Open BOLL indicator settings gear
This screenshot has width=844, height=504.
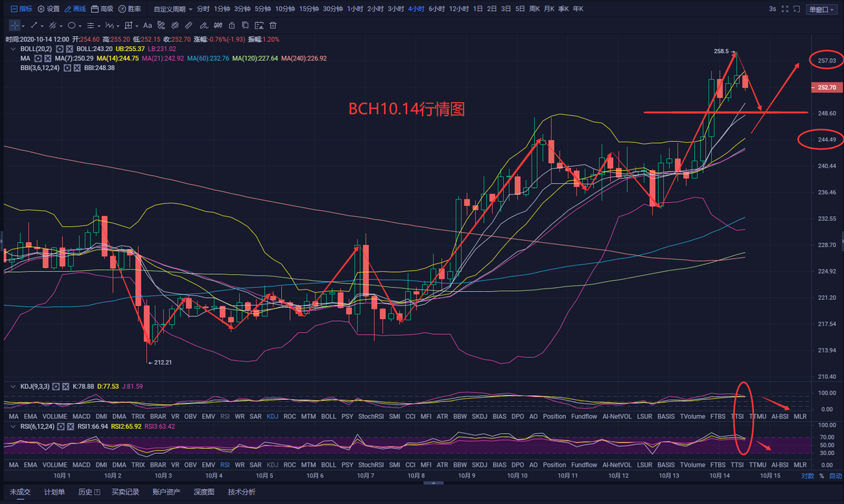point(60,49)
